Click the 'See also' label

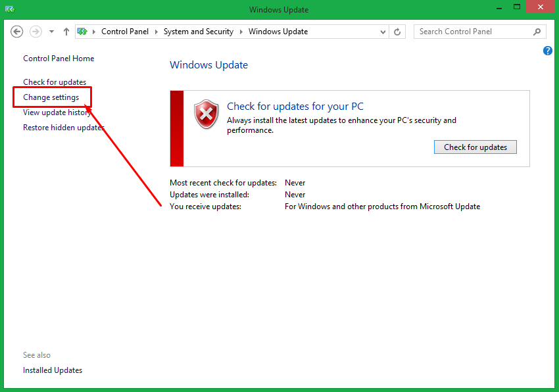(x=37, y=355)
